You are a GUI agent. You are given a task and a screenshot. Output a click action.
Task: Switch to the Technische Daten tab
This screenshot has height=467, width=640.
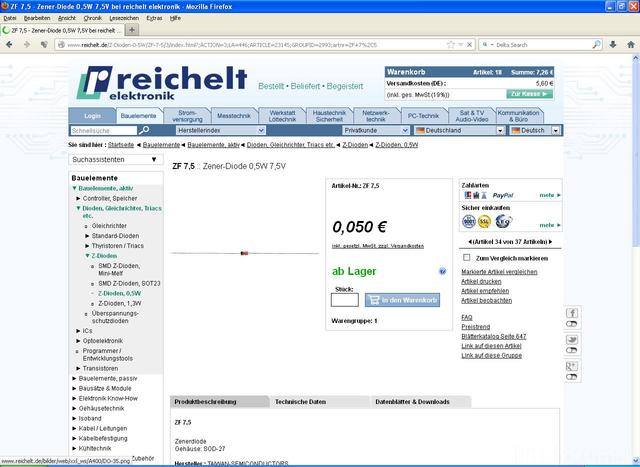tap(301, 401)
